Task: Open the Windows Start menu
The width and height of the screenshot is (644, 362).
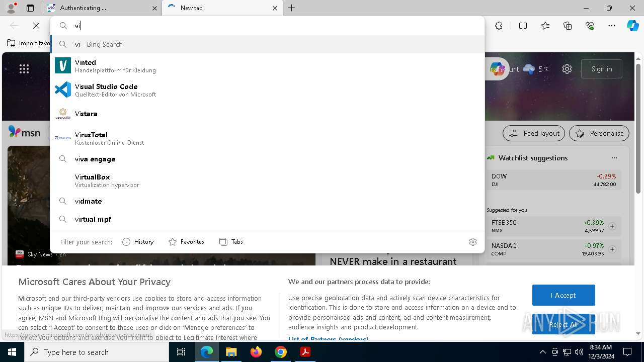Action: pos(12,352)
